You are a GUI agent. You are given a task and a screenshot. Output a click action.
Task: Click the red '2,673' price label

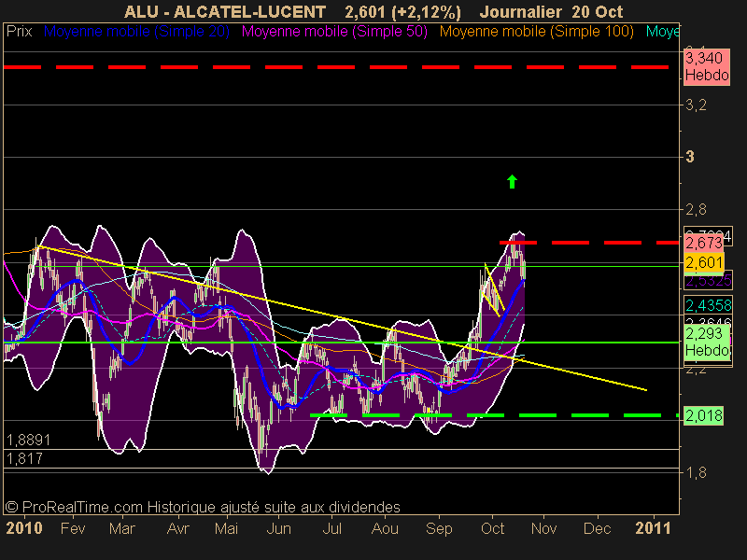(704, 243)
